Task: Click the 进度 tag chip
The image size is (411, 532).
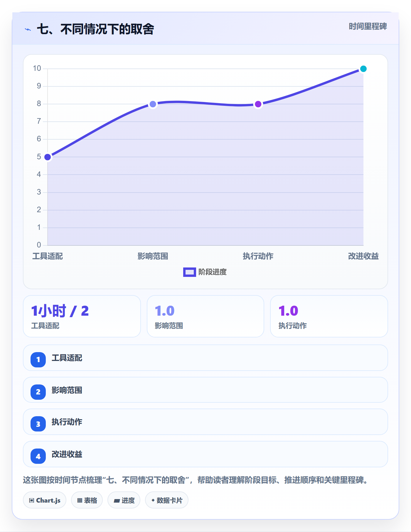Action: (x=124, y=500)
